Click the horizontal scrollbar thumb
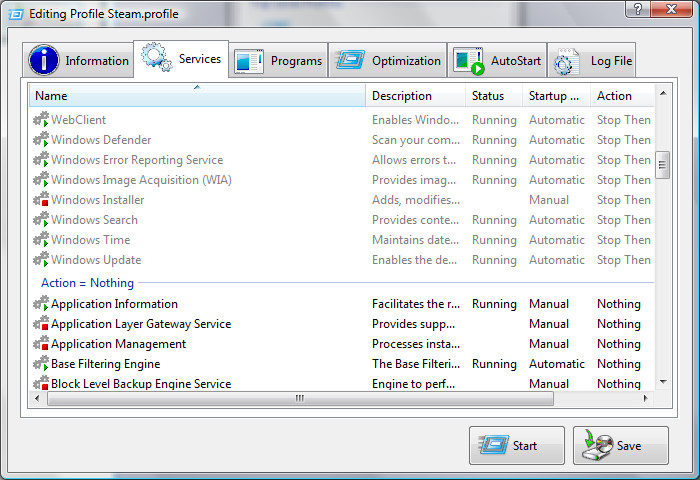 point(300,398)
